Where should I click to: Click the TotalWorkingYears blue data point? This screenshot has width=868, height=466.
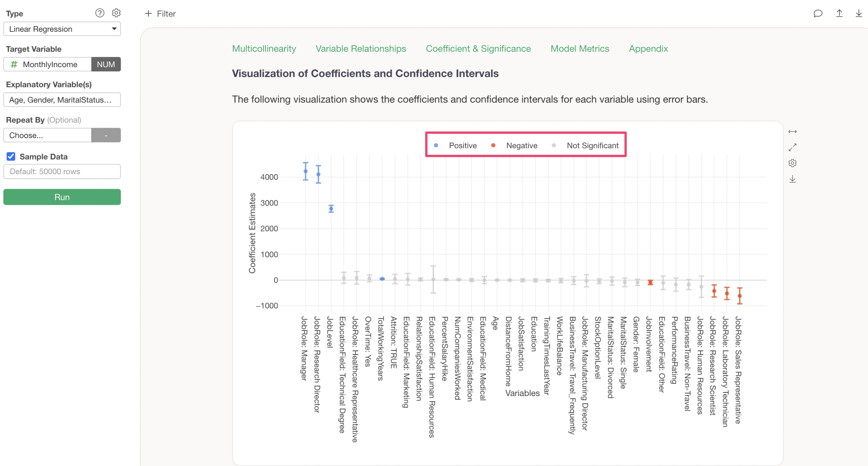(382, 279)
